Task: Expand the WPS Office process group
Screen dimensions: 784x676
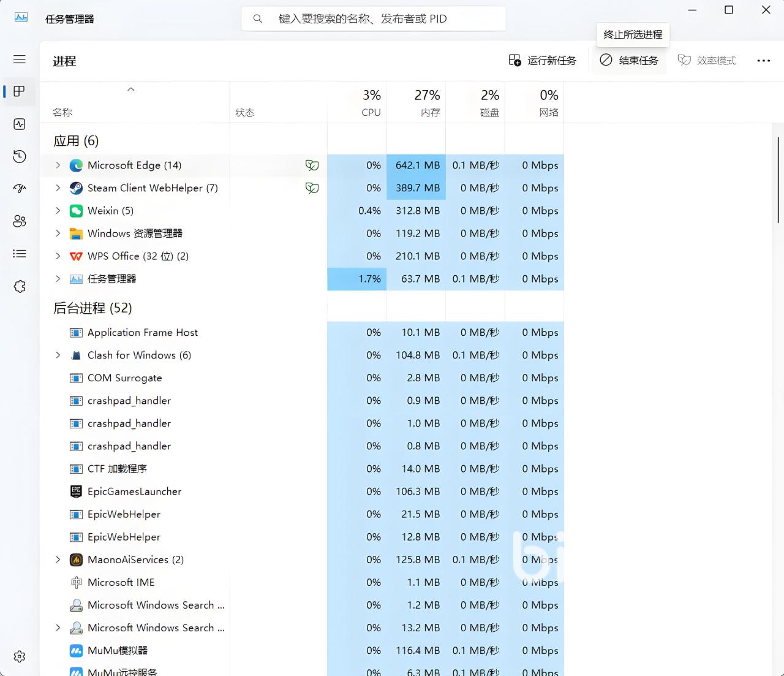Action: 58,256
